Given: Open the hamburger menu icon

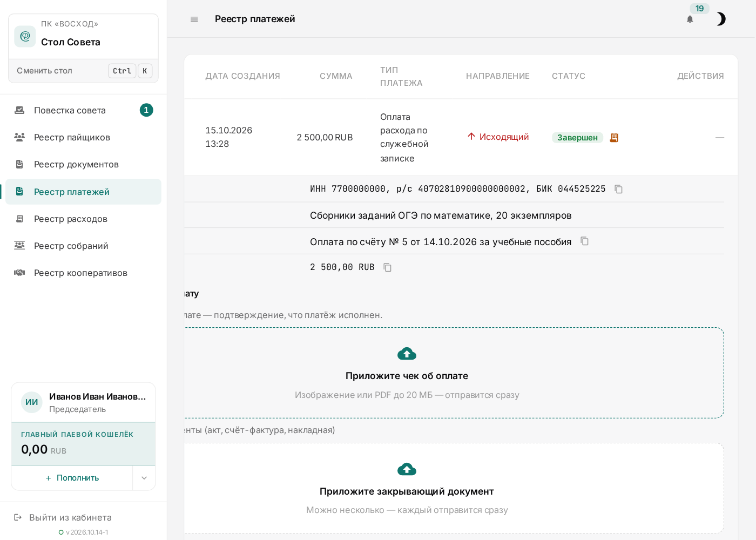Looking at the screenshot, I should (x=194, y=19).
